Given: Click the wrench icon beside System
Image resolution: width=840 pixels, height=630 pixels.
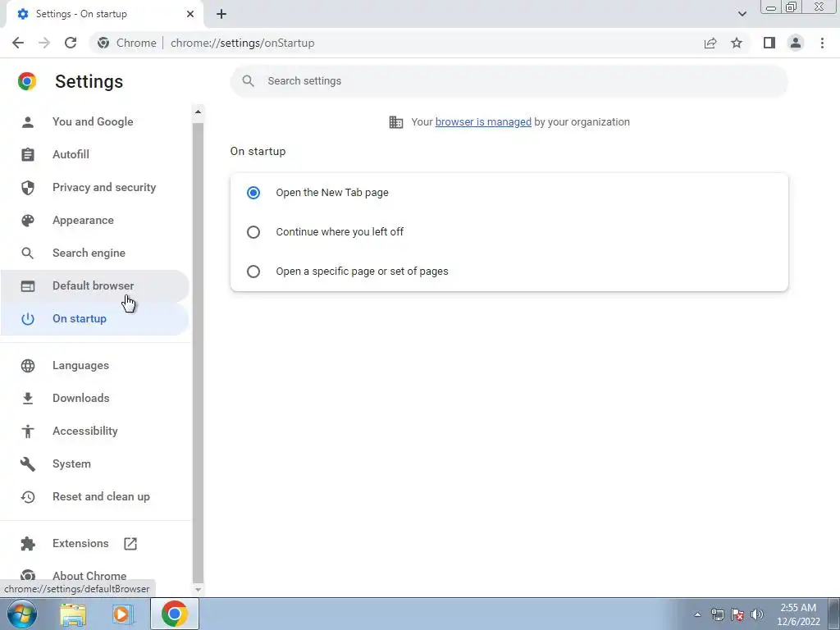Looking at the screenshot, I should pyautogui.click(x=28, y=464).
